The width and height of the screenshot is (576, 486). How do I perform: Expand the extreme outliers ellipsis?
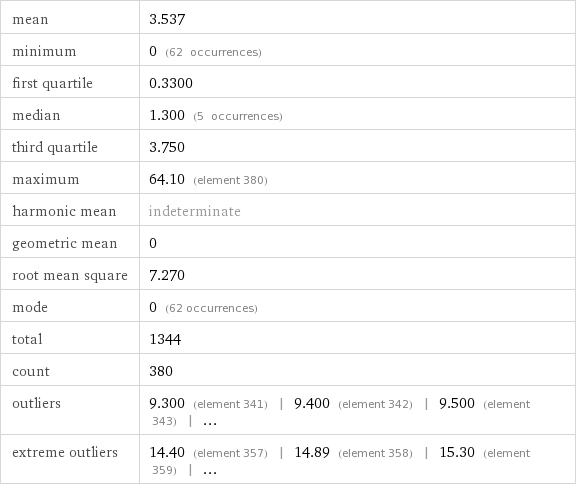tap(210, 471)
